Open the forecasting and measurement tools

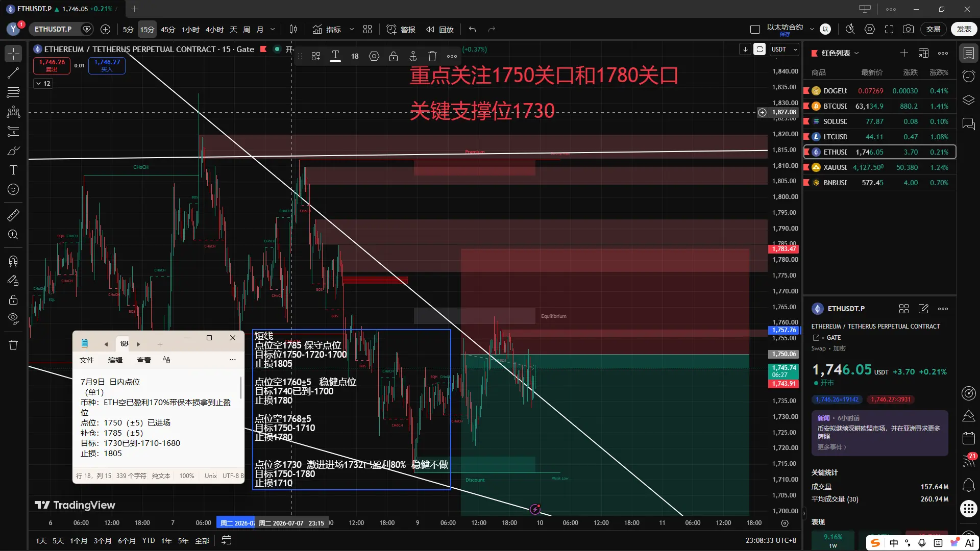pos(13,131)
